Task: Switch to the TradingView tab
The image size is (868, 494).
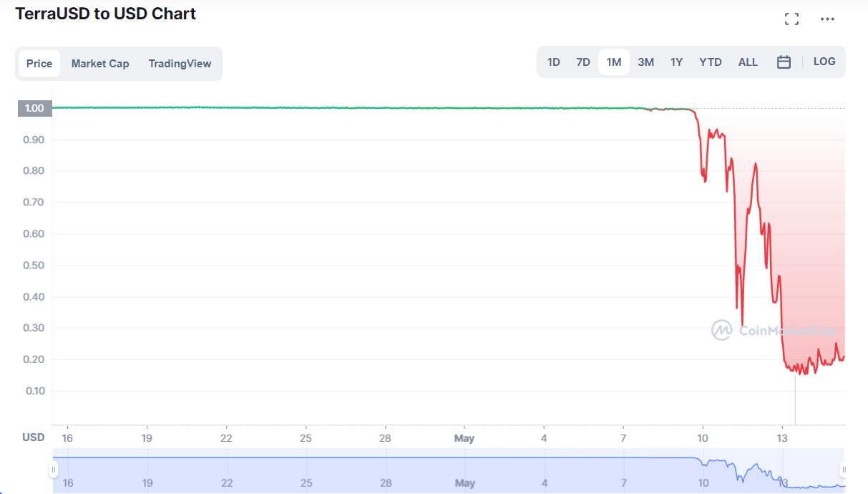Action: 180,64
